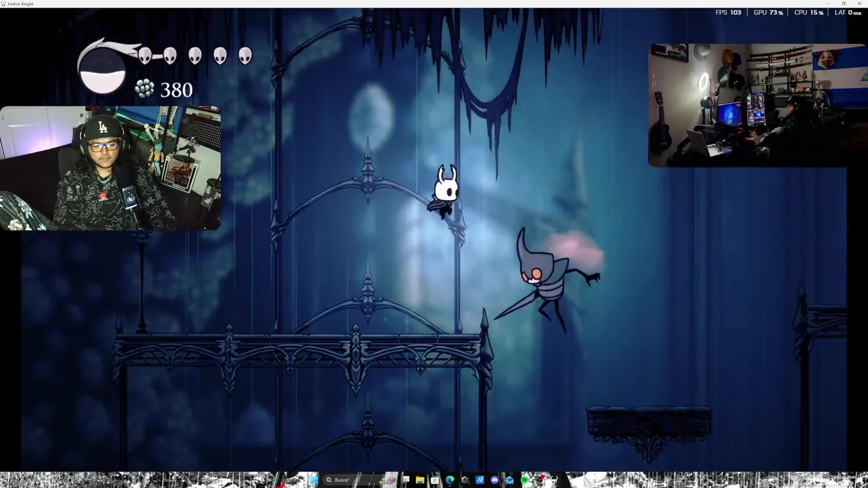Restore down the Hollow Knight window
The height and width of the screenshot is (488, 868).
844,3
